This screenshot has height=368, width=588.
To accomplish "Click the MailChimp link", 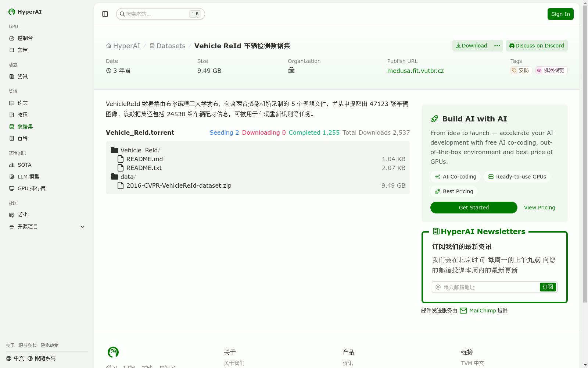I will 483,311.
